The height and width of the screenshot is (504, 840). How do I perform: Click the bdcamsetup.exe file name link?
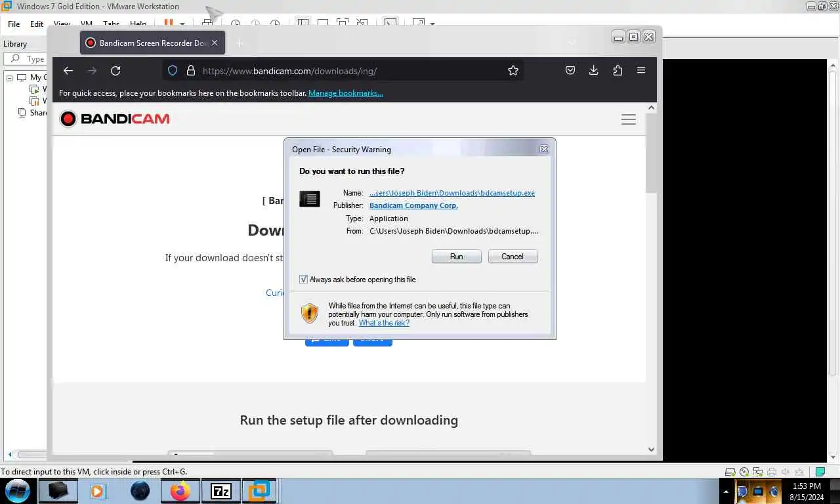point(452,193)
